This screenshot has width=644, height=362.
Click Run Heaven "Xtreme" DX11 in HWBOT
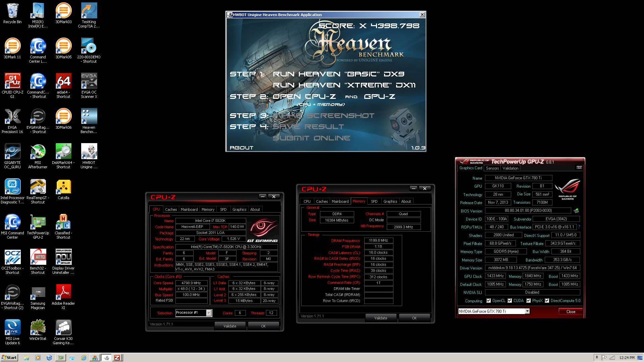[x=344, y=85]
